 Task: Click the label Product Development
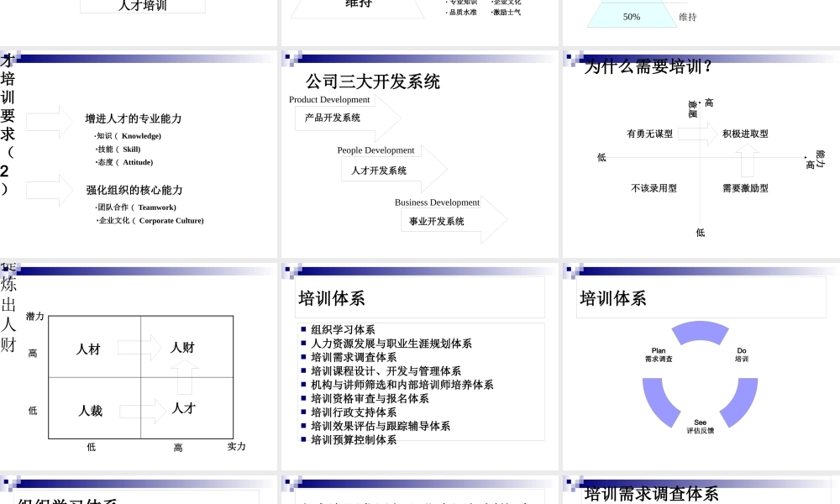(x=329, y=100)
